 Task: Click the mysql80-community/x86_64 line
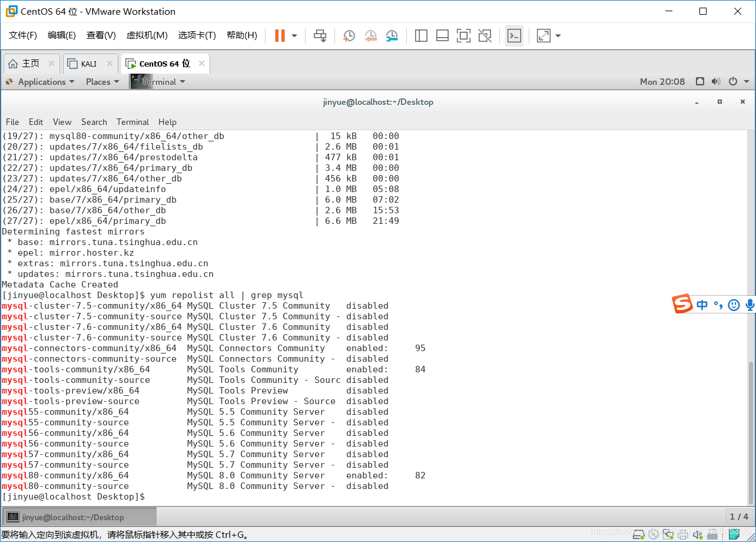(213, 475)
